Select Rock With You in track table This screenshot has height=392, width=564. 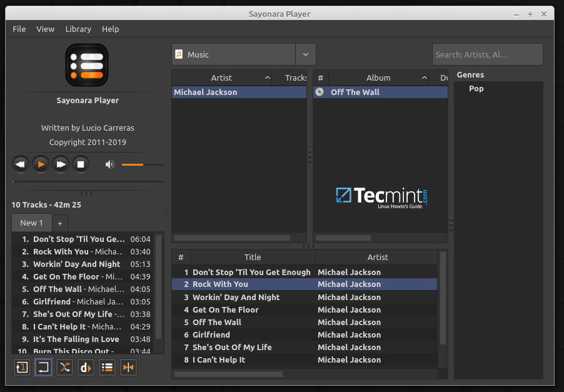[305, 284]
